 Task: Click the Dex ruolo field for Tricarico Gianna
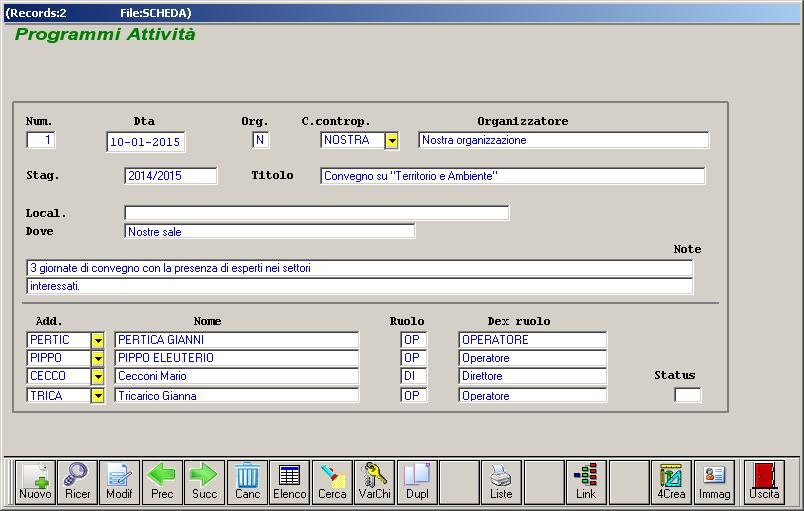(532, 396)
